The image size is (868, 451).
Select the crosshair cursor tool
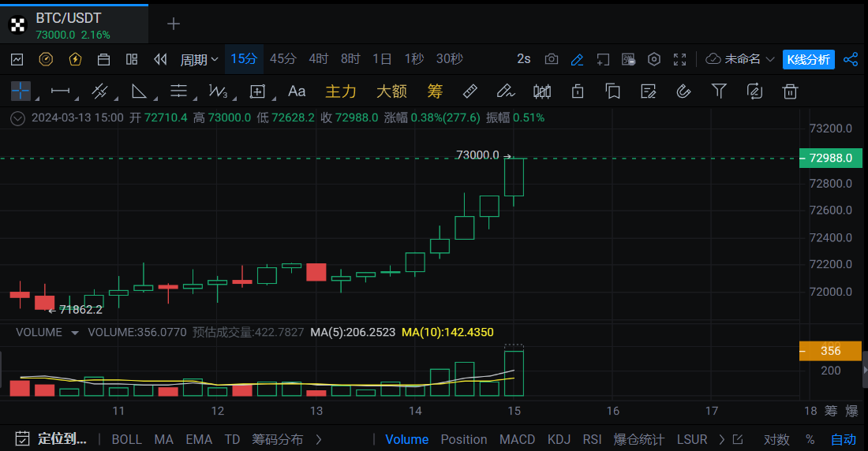click(21, 91)
